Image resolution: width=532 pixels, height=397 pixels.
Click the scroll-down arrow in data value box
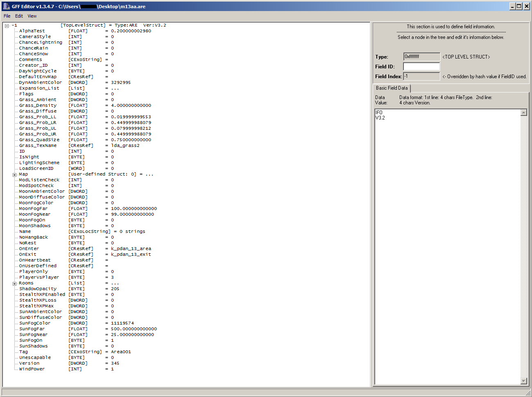(x=523, y=381)
